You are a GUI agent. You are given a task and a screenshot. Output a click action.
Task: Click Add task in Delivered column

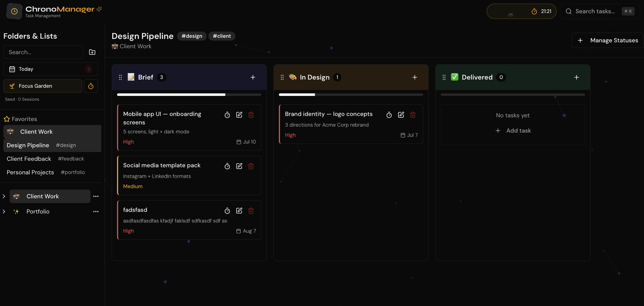(x=513, y=131)
